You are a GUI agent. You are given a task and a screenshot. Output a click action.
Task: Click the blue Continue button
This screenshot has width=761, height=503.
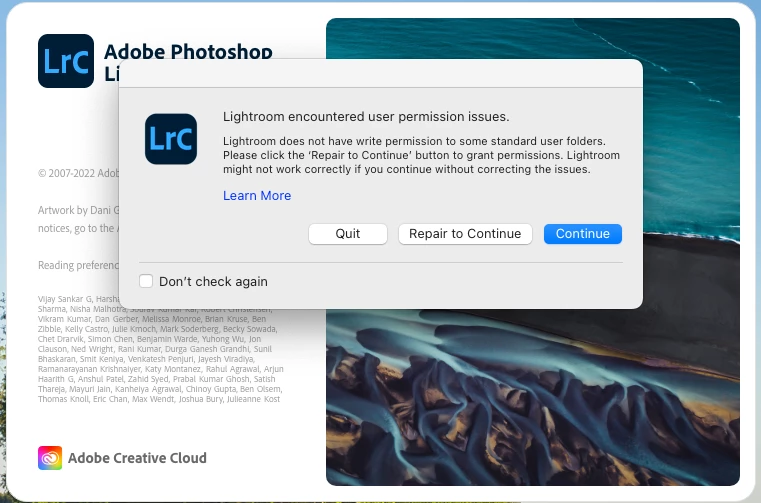(582, 234)
